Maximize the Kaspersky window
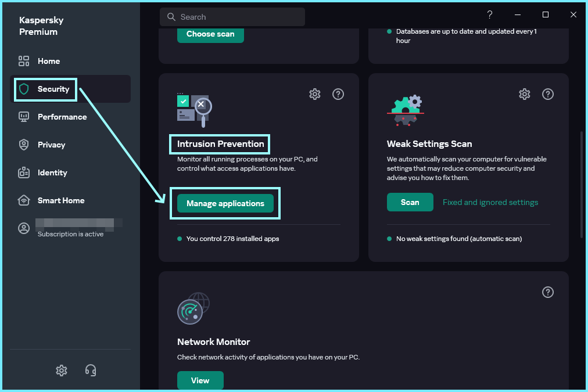 click(546, 15)
